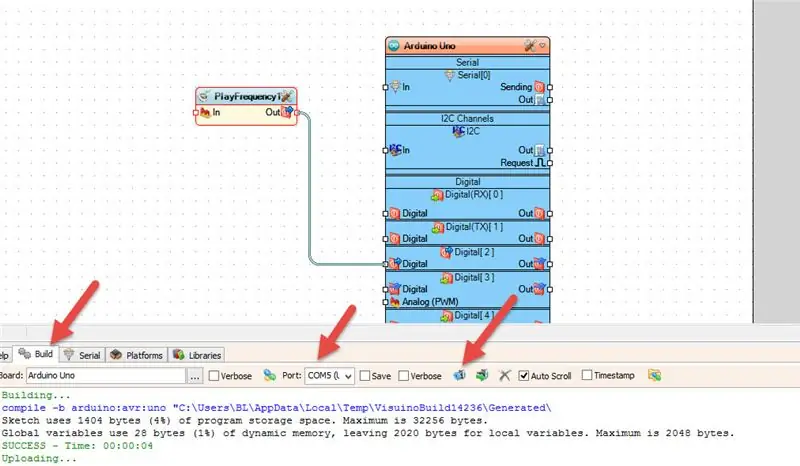Click the green compile icon beside the upload icon

point(482,376)
